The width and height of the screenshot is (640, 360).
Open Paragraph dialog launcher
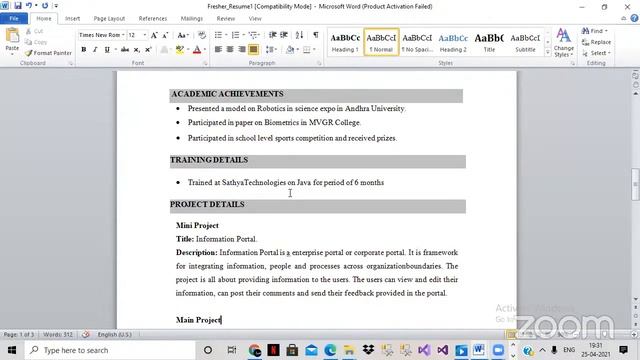click(x=319, y=64)
